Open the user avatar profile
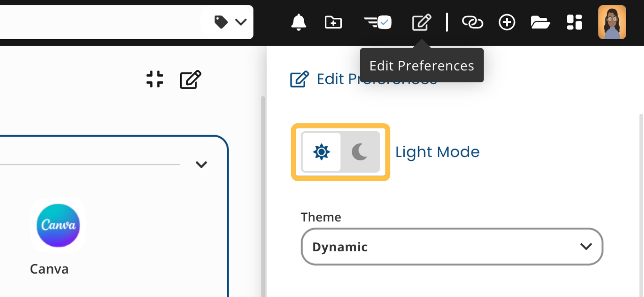644x297 pixels. click(x=612, y=22)
